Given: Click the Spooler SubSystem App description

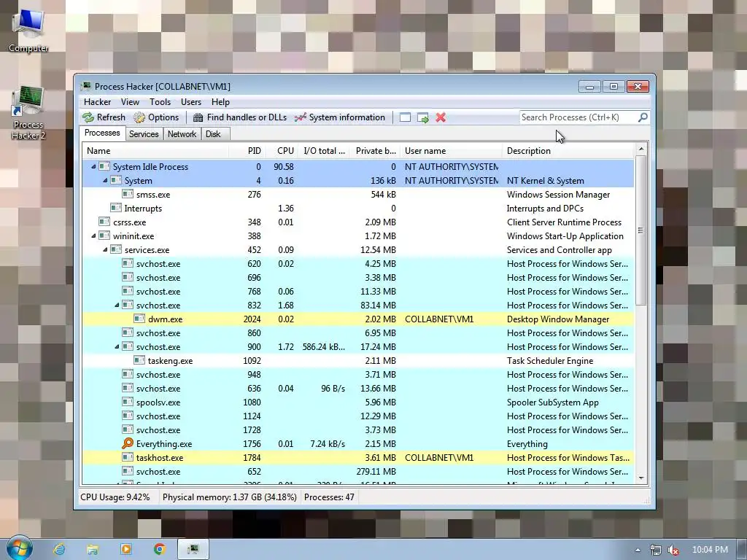Looking at the screenshot, I should 553,402.
